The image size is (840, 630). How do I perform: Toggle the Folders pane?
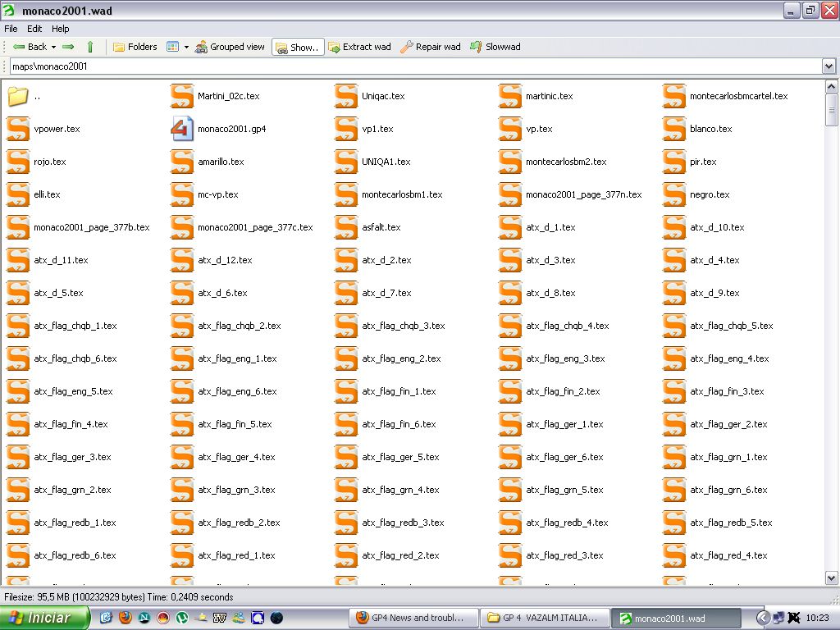(x=135, y=47)
